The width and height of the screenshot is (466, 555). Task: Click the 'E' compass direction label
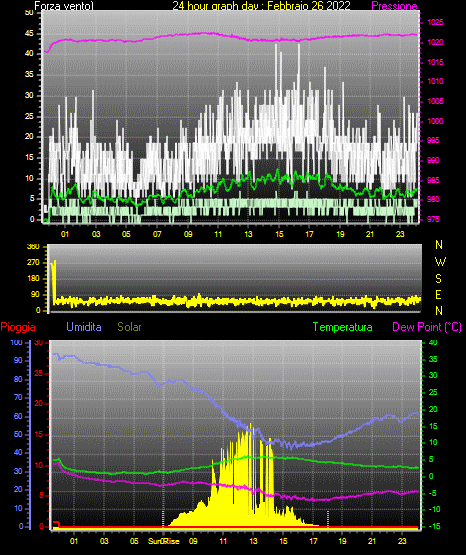click(x=438, y=295)
